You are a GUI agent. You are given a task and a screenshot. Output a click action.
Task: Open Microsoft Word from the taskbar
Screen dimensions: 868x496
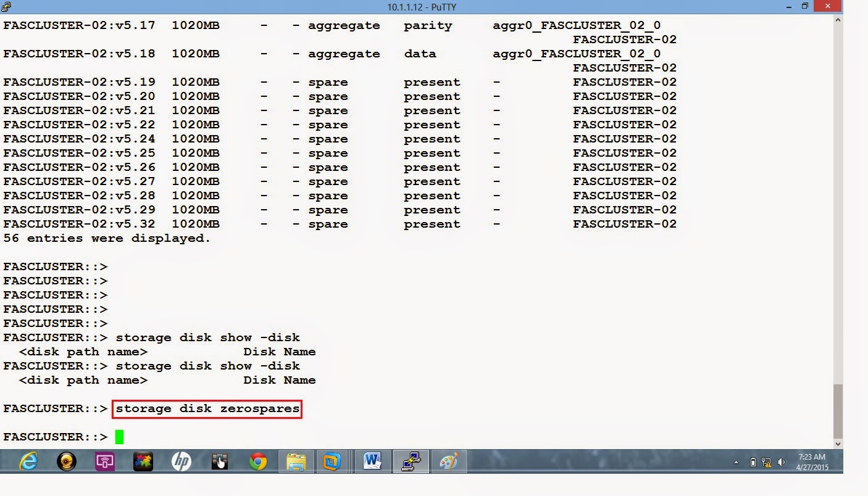370,461
